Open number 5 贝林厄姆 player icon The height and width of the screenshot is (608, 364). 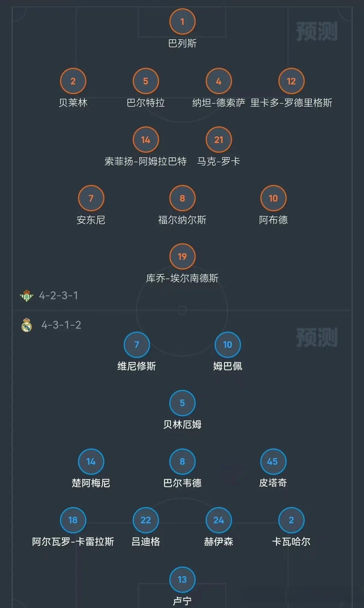(x=182, y=403)
